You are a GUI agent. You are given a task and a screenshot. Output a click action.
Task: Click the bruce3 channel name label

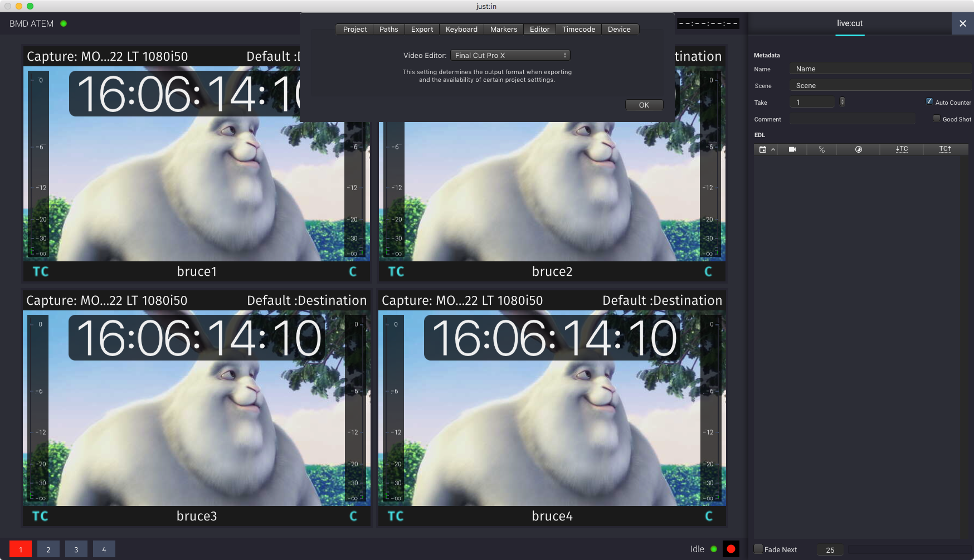pos(197,516)
